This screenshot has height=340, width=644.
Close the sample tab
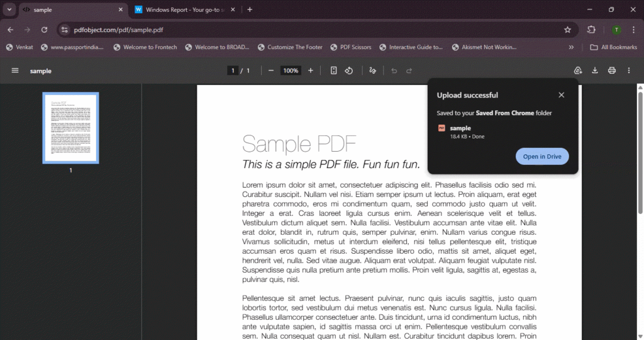coord(120,9)
